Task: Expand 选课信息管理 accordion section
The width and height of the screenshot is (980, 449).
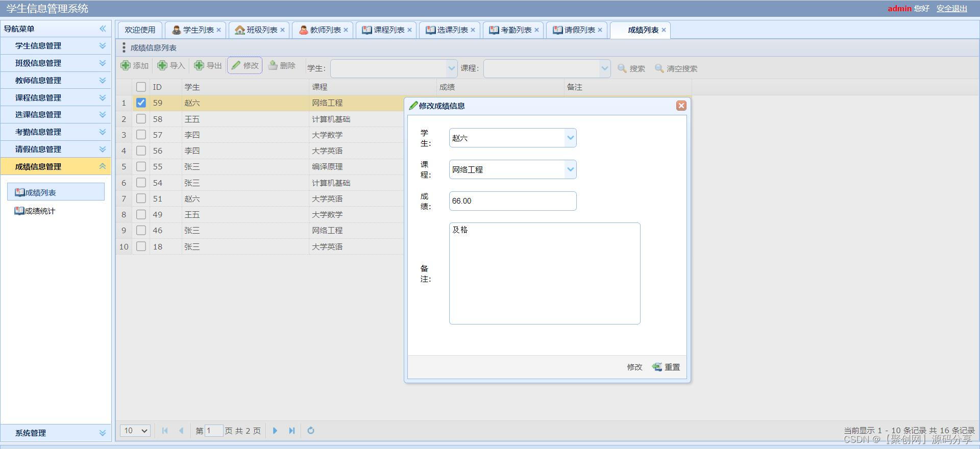Action: pos(56,115)
